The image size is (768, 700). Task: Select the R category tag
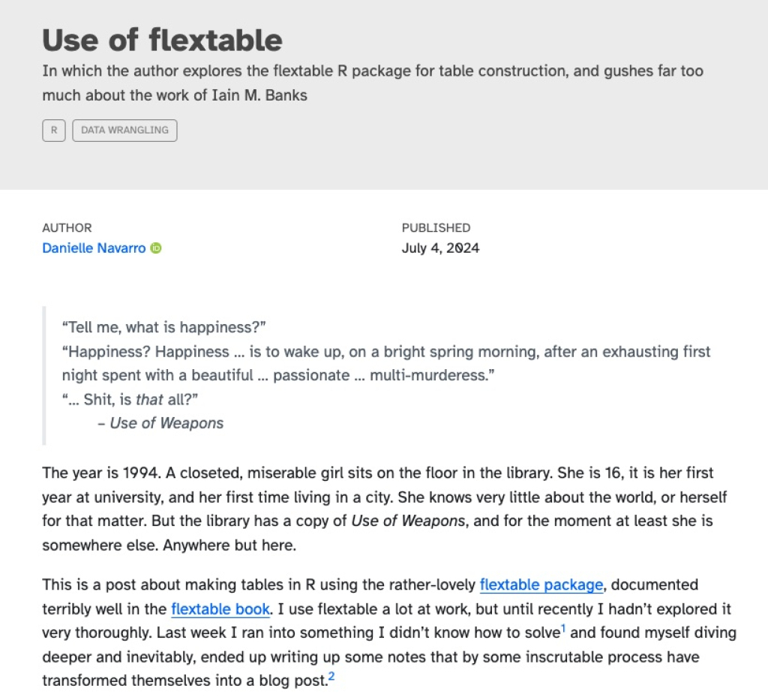pyautogui.click(x=54, y=131)
